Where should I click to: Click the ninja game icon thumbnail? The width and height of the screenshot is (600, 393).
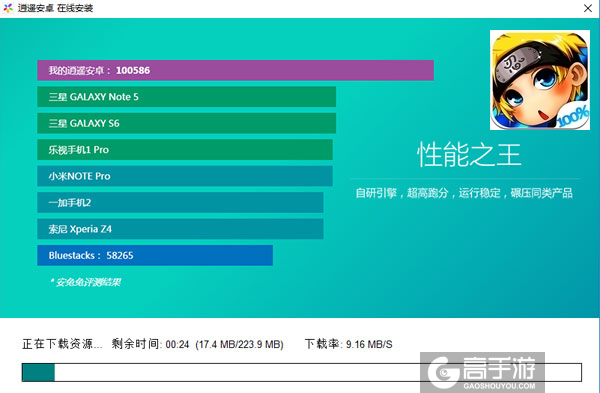coord(540,80)
